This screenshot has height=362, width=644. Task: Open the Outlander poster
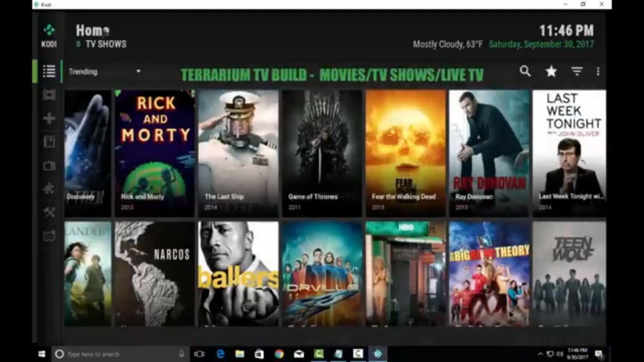pos(88,274)
